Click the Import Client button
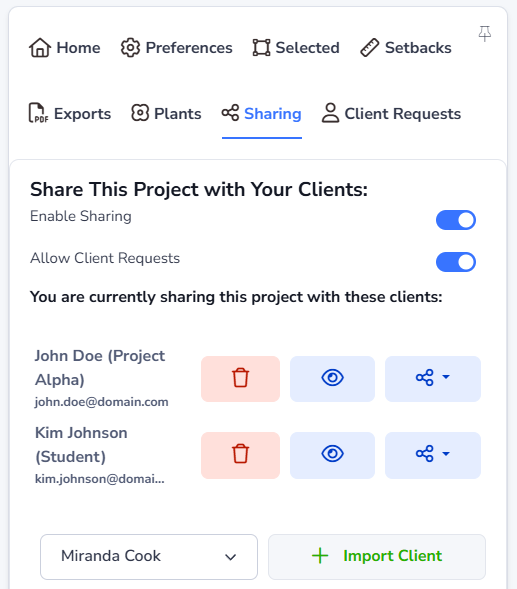Viewport: 517px width, 589px height. (377, 557)
